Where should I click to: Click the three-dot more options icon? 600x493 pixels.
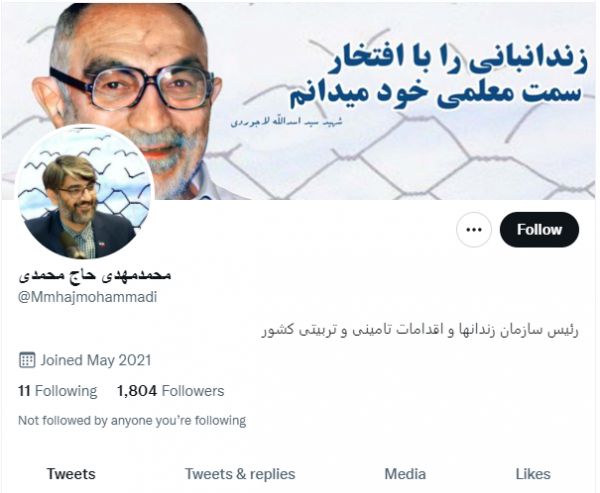474,230
